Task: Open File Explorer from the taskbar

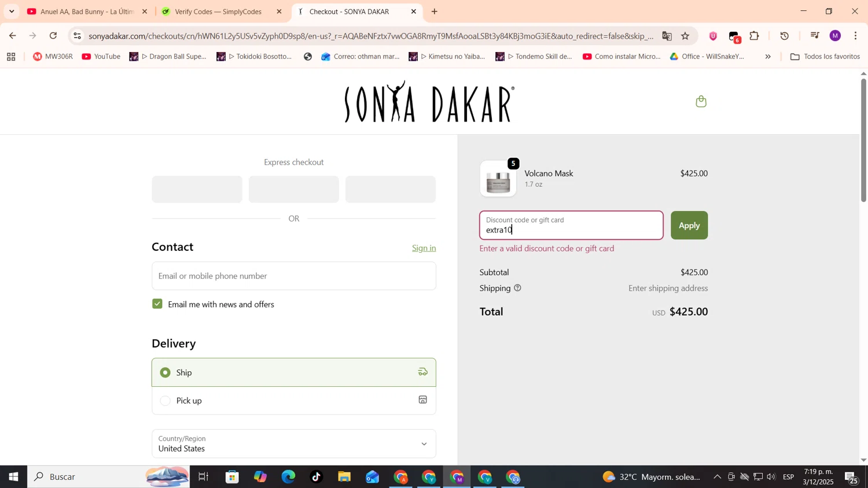Action: pyautogui.click(x=344, y=477)
